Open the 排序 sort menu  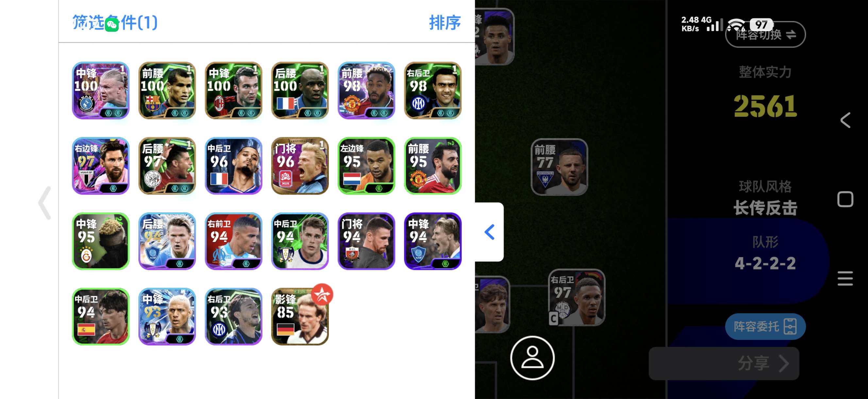445,23
